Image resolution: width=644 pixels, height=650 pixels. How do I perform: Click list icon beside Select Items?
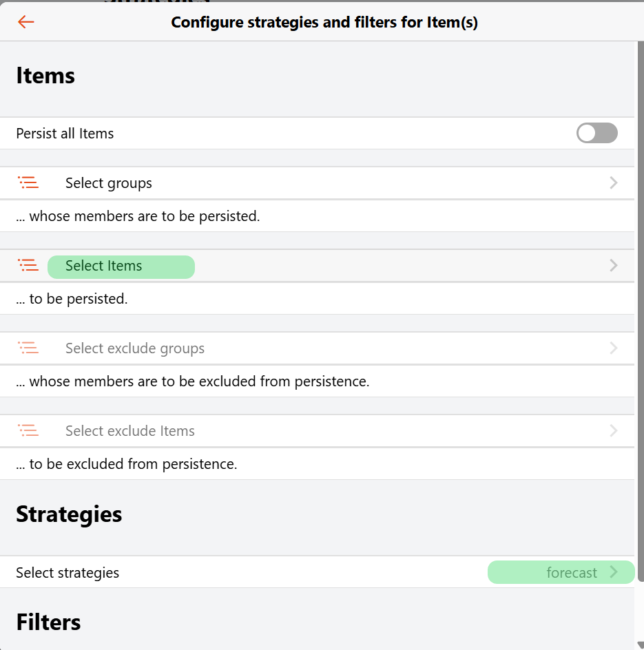pos(28,266)
